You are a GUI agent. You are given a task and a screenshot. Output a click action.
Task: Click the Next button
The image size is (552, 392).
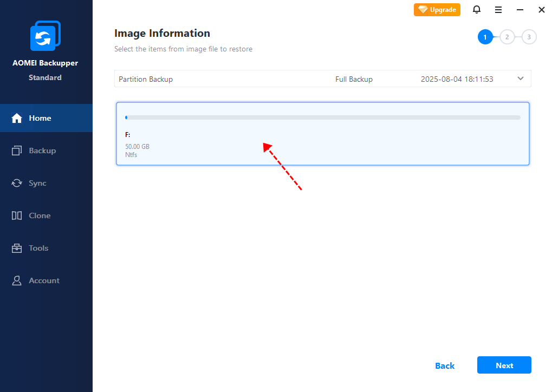pyautogui.click(x=504, y=365)
